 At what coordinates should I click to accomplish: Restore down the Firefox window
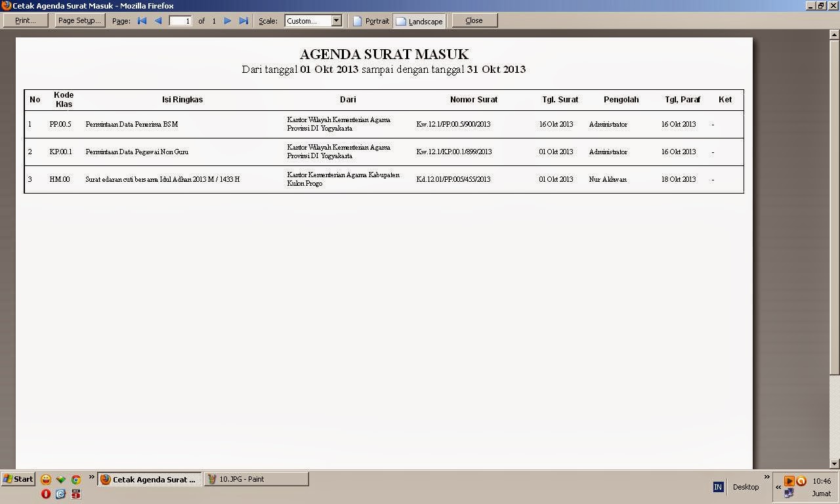tap(820, 6)
